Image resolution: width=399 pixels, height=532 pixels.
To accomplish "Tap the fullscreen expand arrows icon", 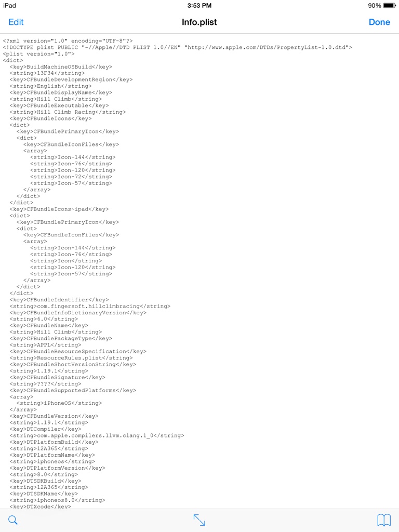I will [x=199, y=520].
